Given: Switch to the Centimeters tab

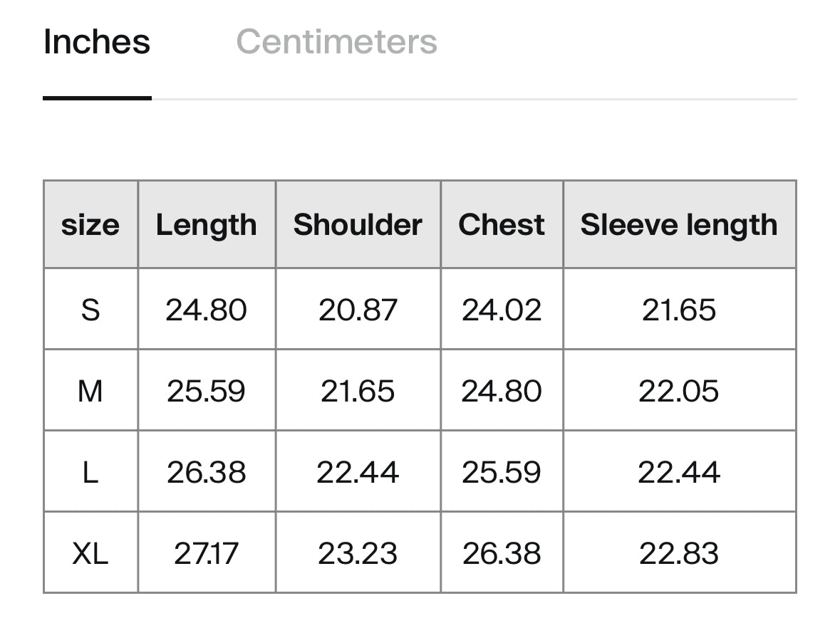Looking at the screenshot, I should point(336,41).
